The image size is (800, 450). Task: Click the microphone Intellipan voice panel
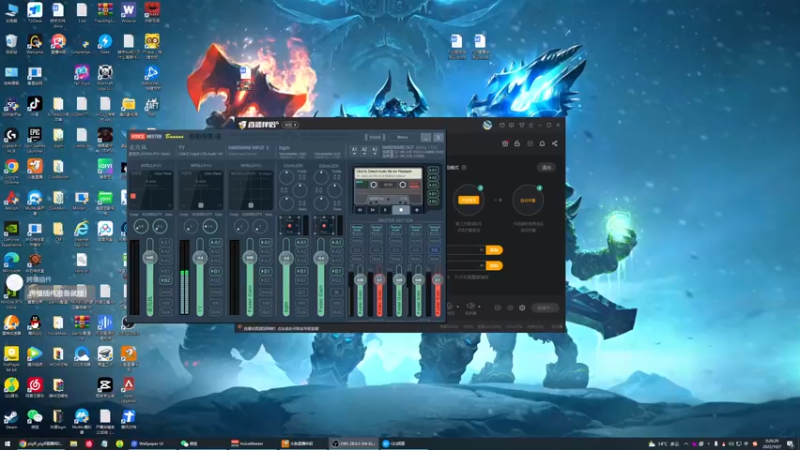click(x=151, y=190)
